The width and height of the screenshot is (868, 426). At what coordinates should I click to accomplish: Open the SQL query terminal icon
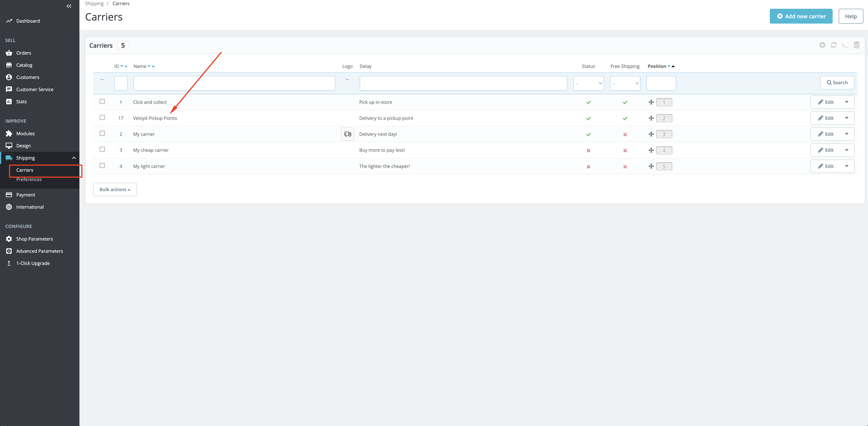845,45
